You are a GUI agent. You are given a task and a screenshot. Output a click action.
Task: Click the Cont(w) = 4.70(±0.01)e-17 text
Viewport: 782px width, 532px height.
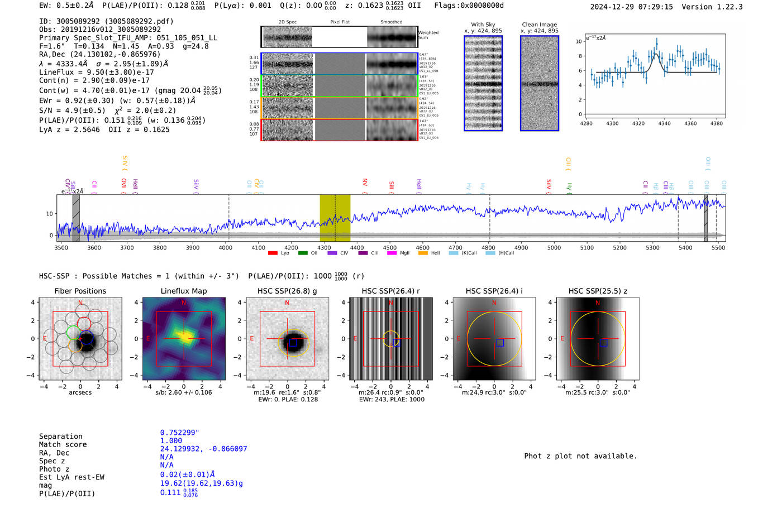pos(94,90)
